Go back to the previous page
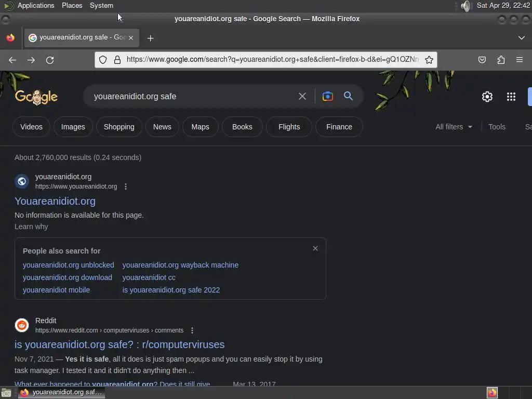The height and width of the screenshot is (399, 532). pos(12,60)
